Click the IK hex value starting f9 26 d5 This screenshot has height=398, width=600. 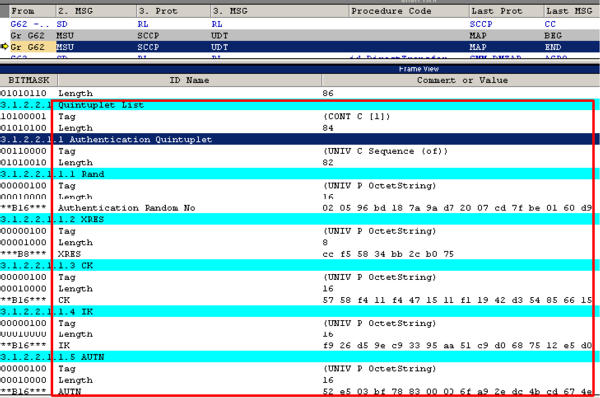pyautogui.click(x=457, y=345)
